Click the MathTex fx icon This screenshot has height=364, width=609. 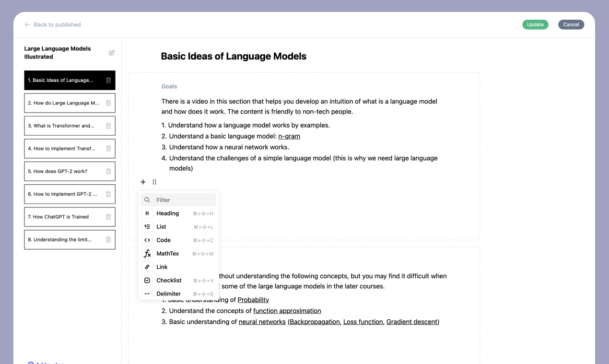pyautogui.click(x=147, y=253)
